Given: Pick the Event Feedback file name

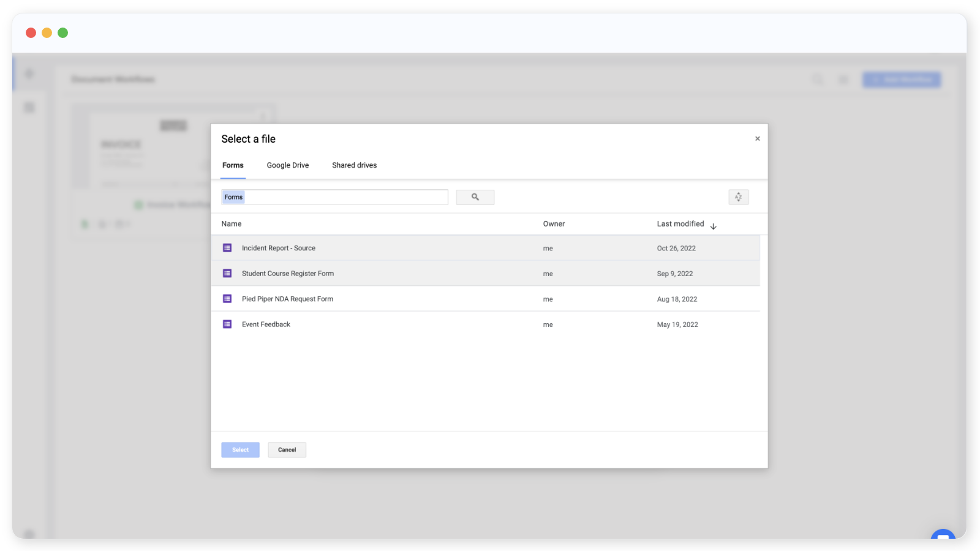Looking at the screenshot, I should pyautogui.click(x=266, y=324).
